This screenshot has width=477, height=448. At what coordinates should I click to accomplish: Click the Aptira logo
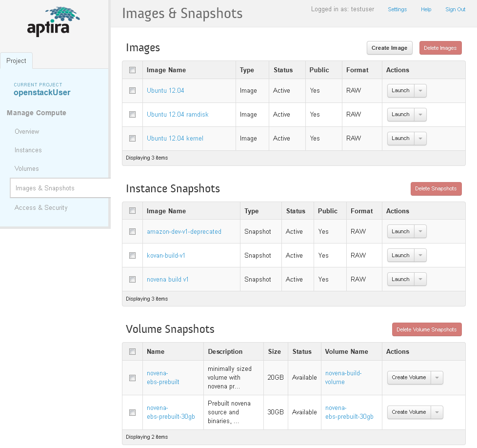point(54,22)
